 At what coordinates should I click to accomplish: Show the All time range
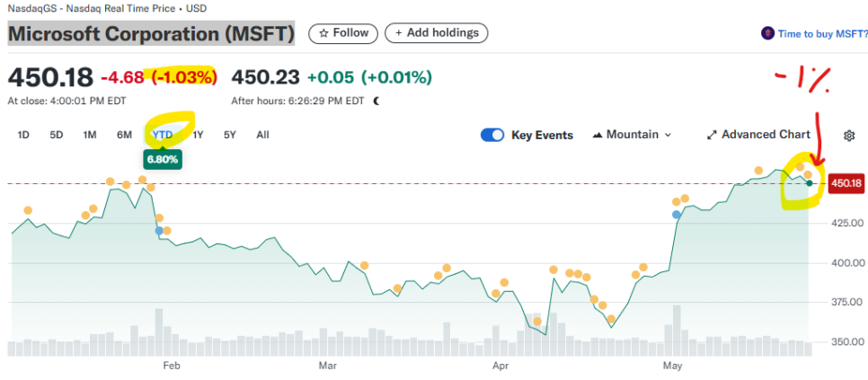(x=263, y=135)
